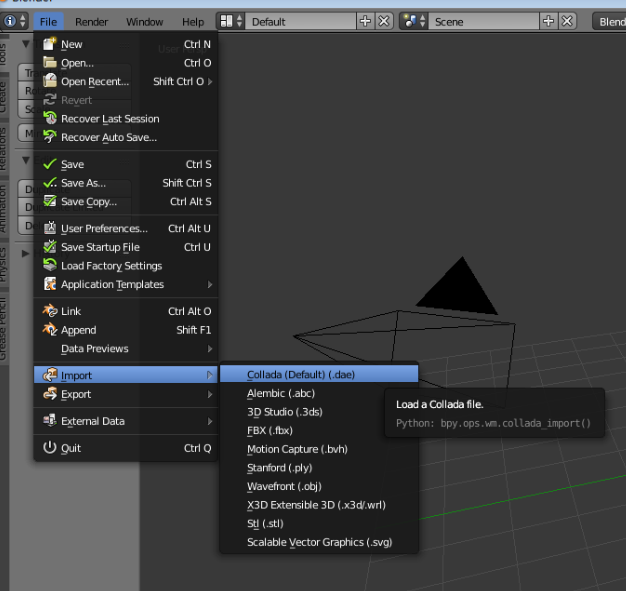Viewport: 626px width, 591px height.
Task: Choose Wavefront (.obj) import
Action: click(x=319, y=486)
